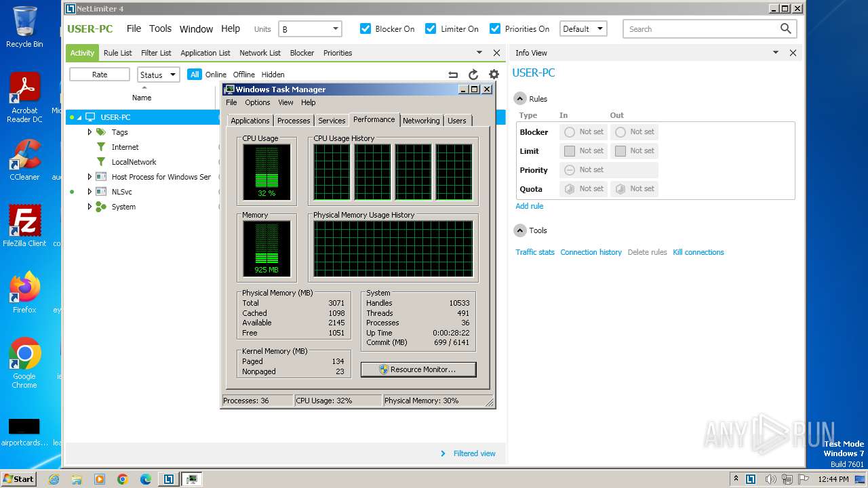
Task: Close the Activity panel with X
Action: coord(496,53)
